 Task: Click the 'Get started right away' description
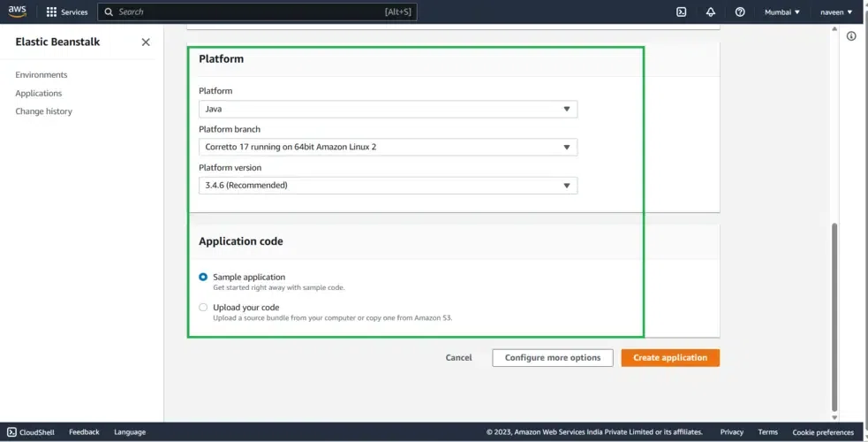point(279,287)
